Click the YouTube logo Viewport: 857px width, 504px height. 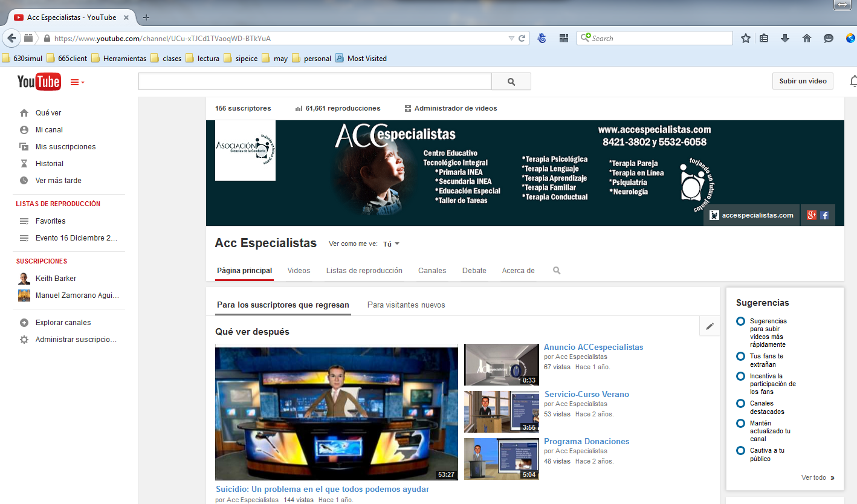click(x=39, y=82)
